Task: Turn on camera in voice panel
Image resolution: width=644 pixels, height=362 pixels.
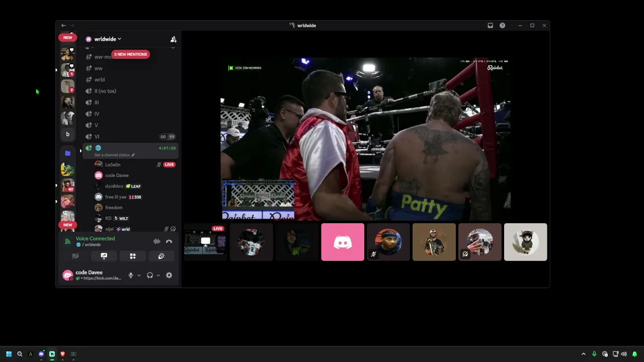Action: click(x=75, y=256)
